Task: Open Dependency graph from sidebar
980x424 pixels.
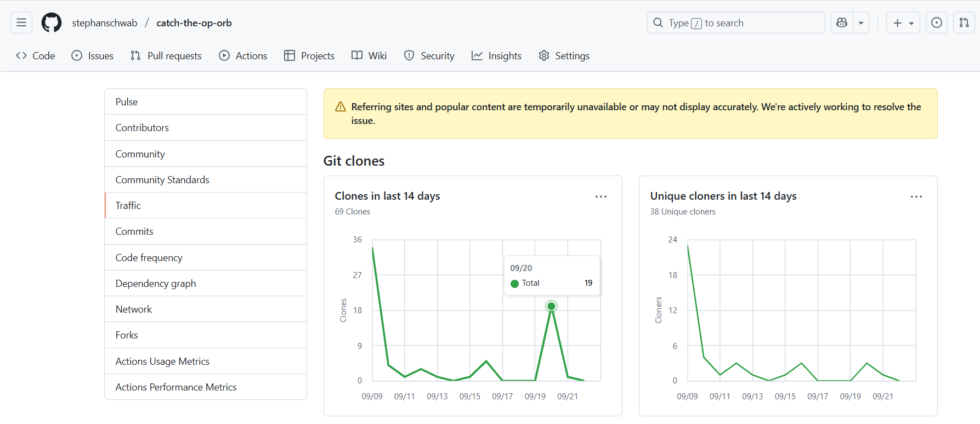Action: (x=155, y=283)
